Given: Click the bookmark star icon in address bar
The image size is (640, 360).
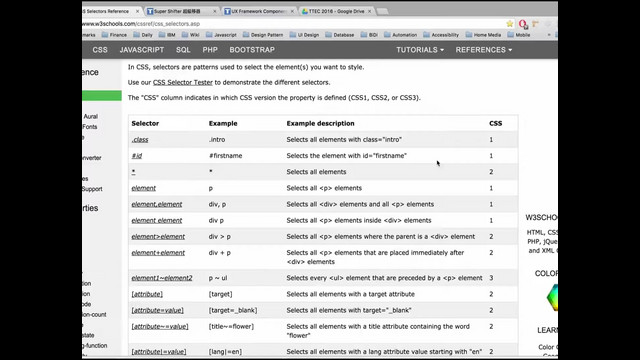Looking at the screenshot, I should [x=510, y=24].
